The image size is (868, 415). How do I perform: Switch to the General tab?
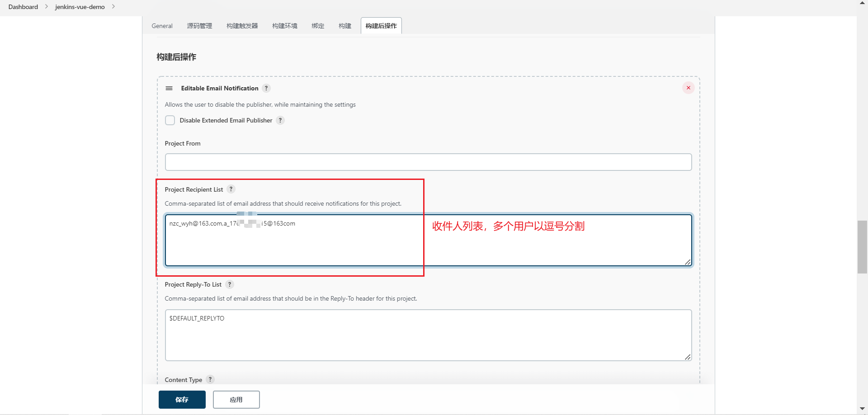[162, 26]
